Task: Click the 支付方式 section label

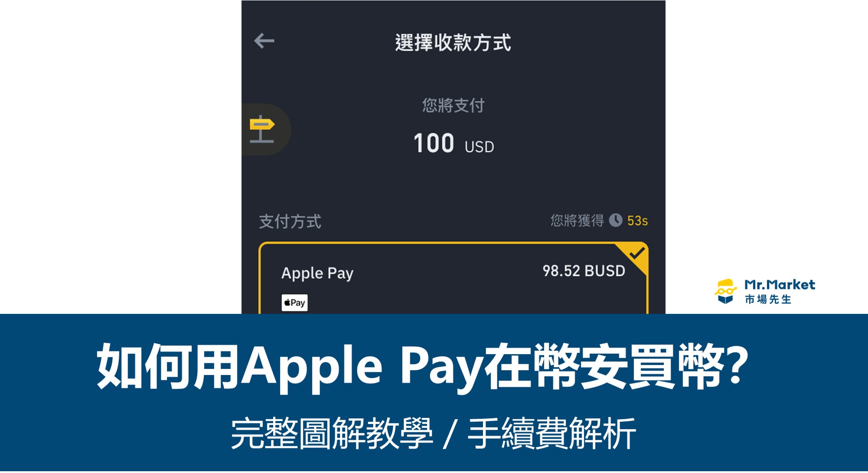Action: 290,222
